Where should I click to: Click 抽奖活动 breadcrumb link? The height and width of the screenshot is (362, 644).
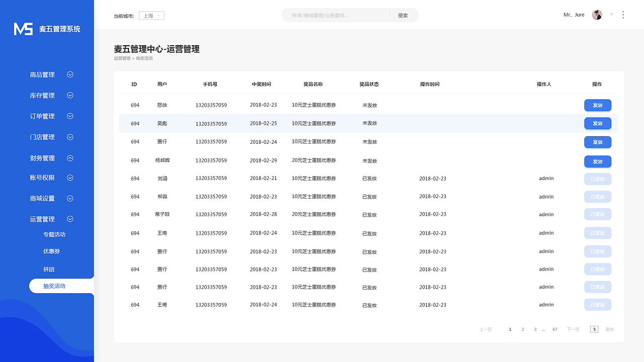tap(144, 58)
